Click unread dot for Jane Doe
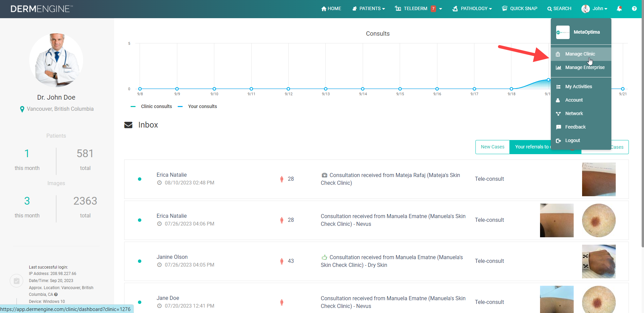The height and width of the screenshot is (313, 644). 140,302
